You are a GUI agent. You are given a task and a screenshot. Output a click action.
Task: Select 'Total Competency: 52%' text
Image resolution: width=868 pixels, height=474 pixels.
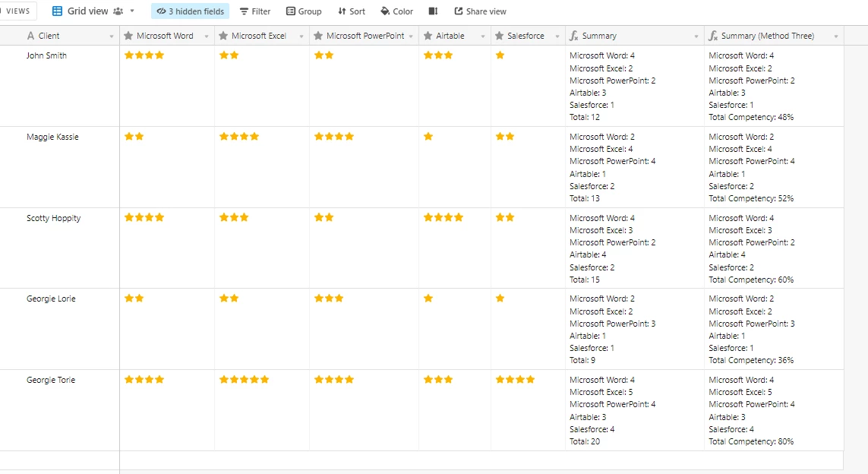coord(751,198)
